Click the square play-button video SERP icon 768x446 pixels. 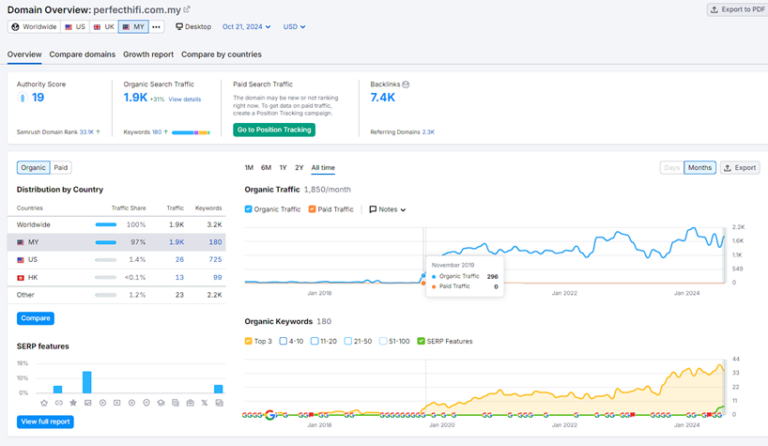tap(117, 403)
